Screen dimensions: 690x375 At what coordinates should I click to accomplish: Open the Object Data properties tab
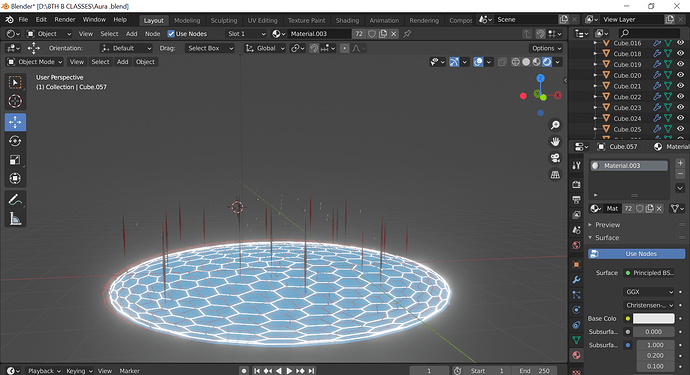[576, 340]
